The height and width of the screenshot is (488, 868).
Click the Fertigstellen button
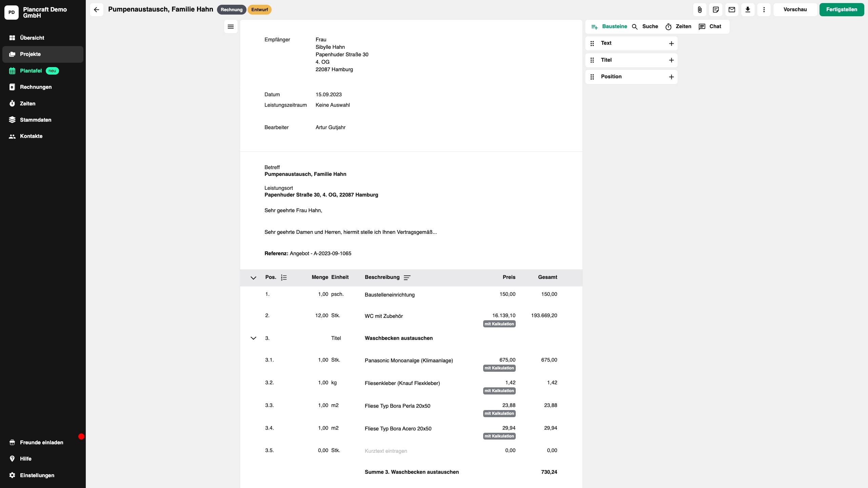pos(841,9)
